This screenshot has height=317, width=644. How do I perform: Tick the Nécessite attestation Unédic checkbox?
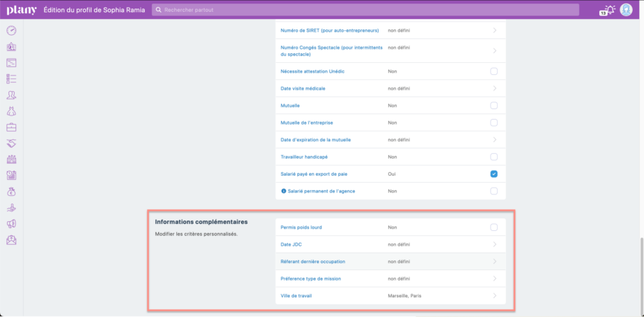point(493,71)
